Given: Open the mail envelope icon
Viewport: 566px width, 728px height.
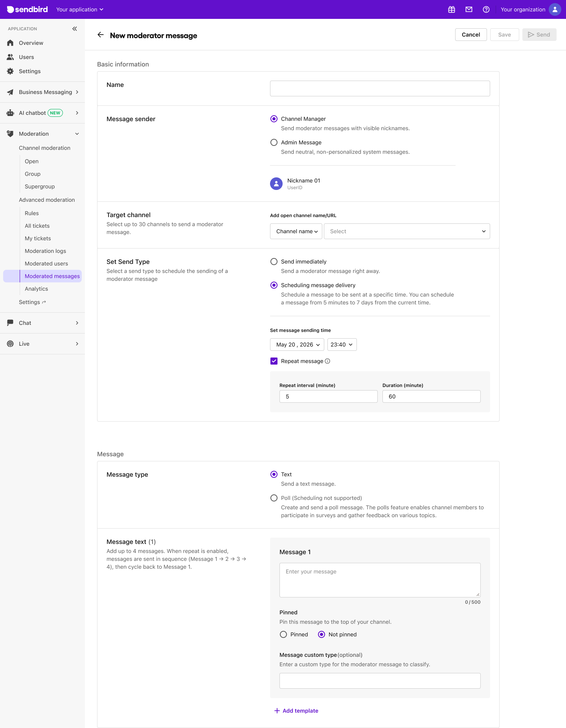Looking at the screenshot, I should [469, 9].
